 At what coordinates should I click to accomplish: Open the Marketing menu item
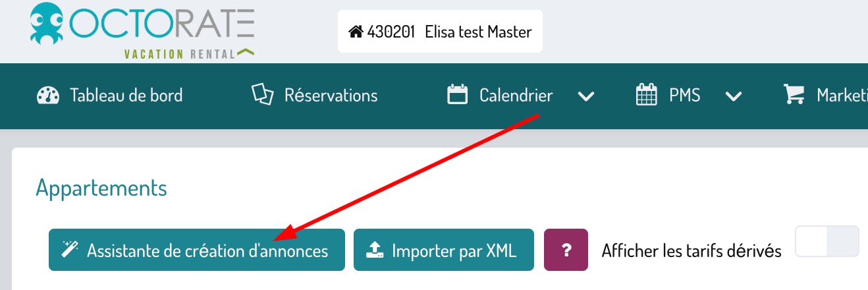(842, 96)
